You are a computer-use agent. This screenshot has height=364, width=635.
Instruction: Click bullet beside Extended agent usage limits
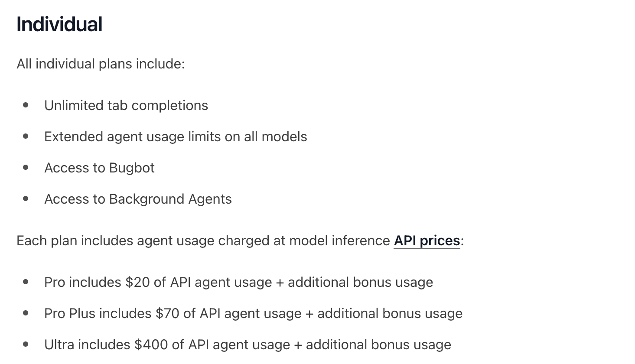(x=26, y=136)
